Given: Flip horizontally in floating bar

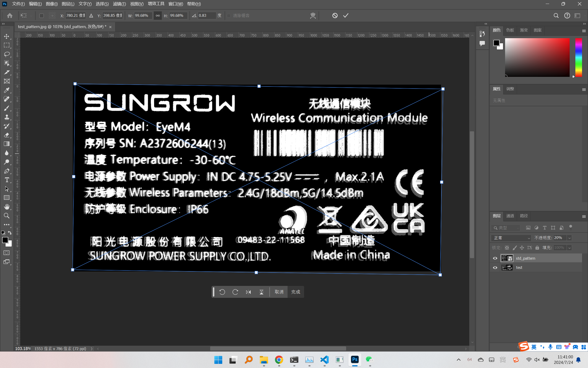Looking at the screenshot, I should [248, 292].
